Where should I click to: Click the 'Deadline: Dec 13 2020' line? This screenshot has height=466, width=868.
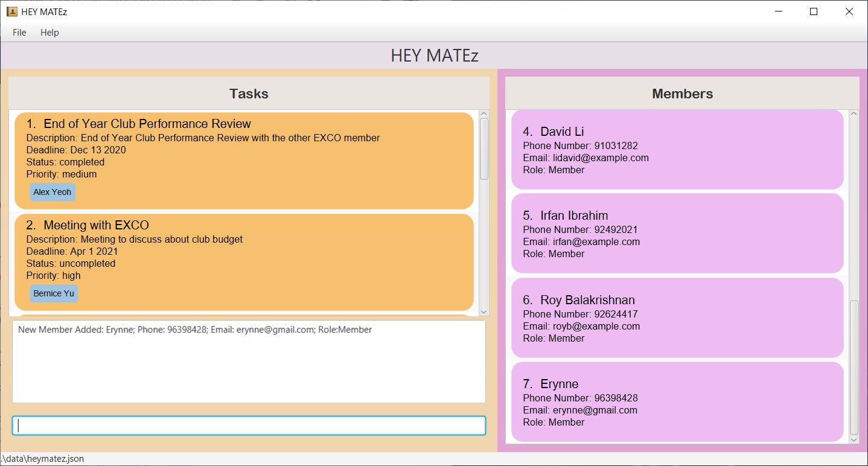[x=76, y=150]
